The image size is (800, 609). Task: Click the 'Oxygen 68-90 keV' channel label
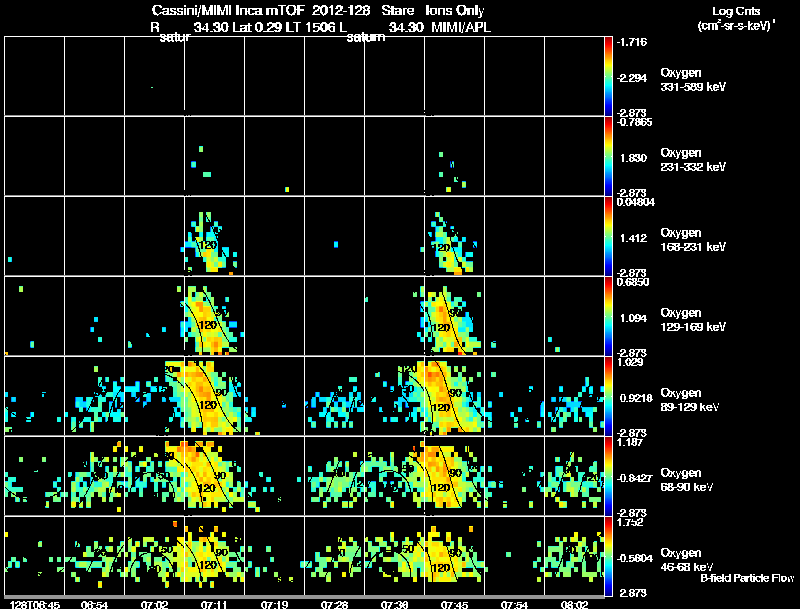click(x=687, y=480)
